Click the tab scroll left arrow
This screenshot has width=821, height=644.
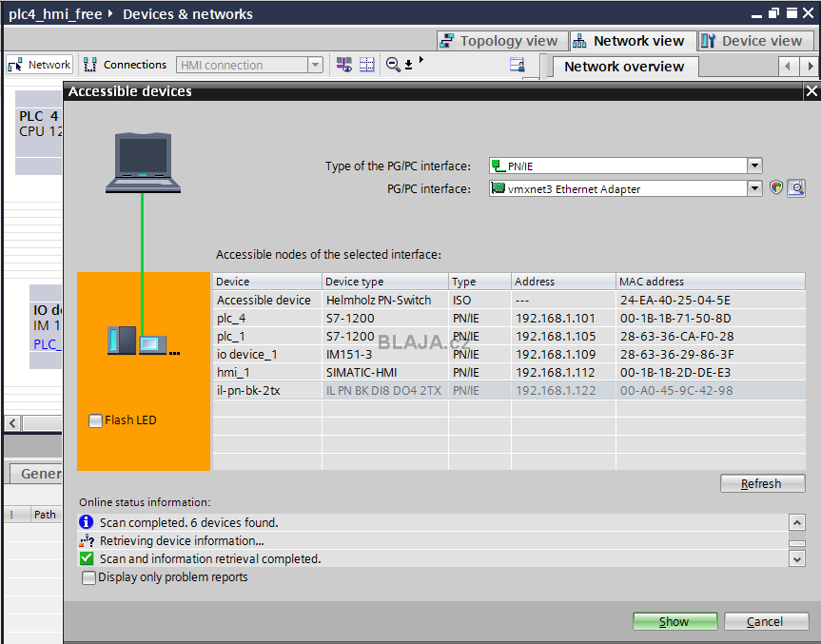tap(788, 67)
